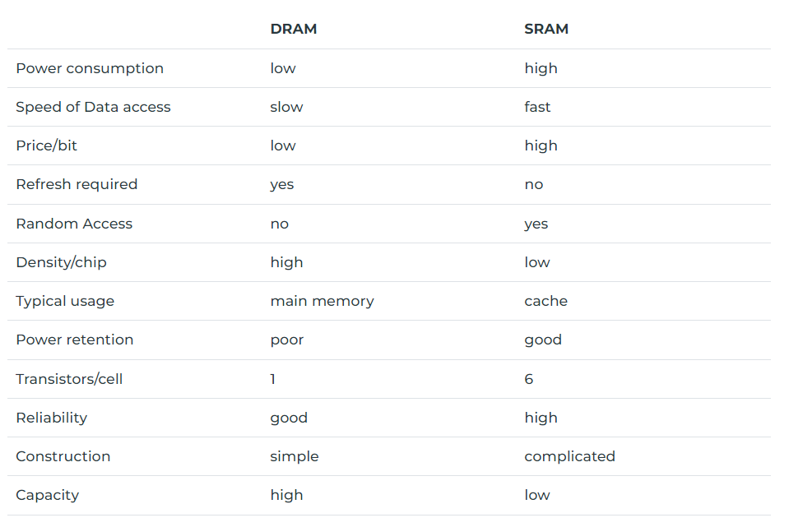
Task: Click the 'cache' cell
Action: point(545,301)
